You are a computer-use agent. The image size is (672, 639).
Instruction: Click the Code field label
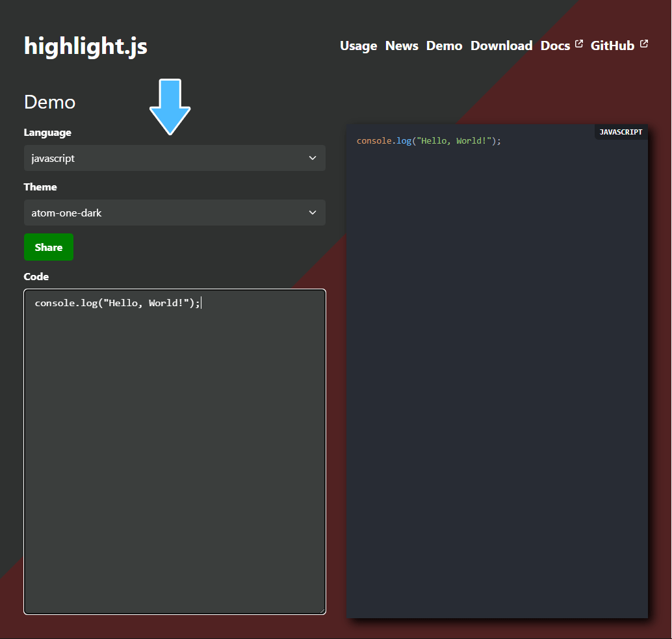(36, 276)
